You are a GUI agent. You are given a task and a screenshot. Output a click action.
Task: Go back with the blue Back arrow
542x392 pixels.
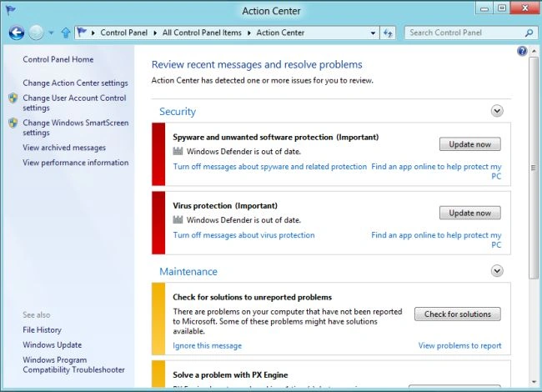pyautogui.click(x=17, y=33)
